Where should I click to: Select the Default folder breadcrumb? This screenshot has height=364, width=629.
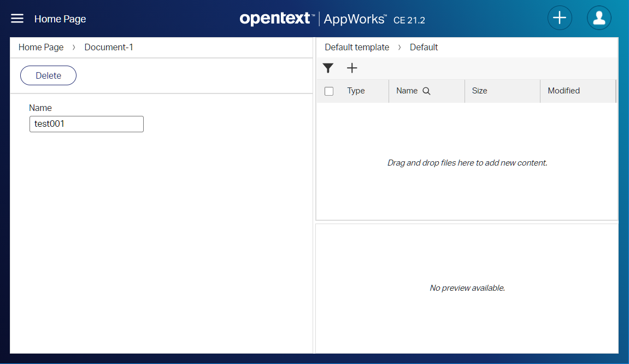pos(424,48)
